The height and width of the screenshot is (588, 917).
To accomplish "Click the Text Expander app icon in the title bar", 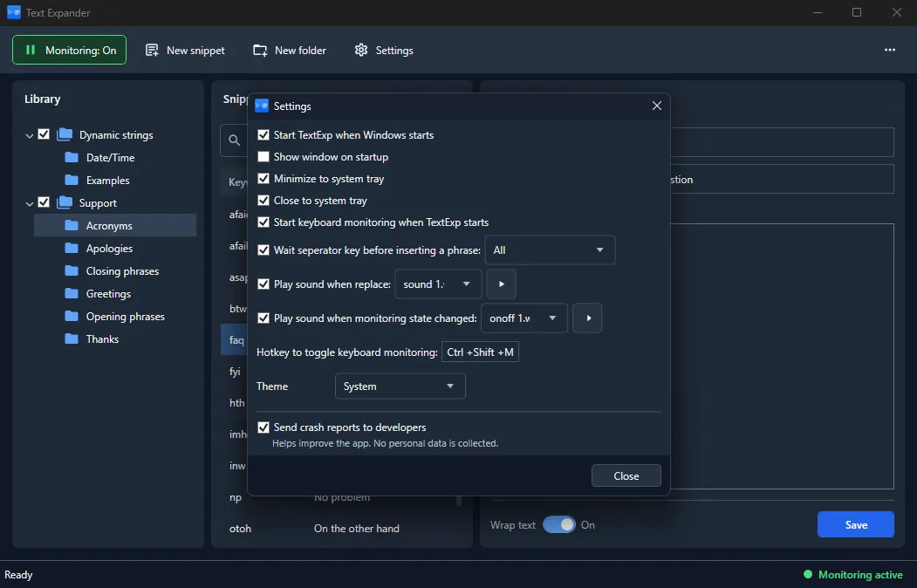I will coord(13,12).
